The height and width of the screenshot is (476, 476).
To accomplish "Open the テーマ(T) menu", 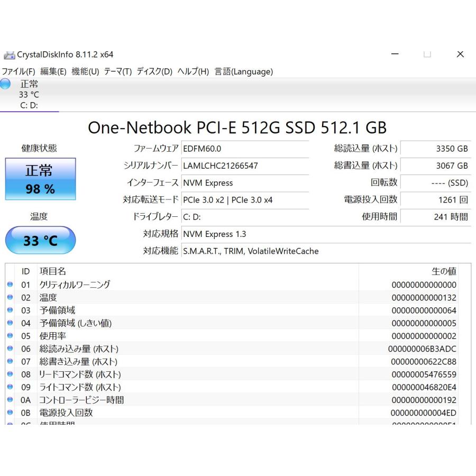I will [118, 71].
